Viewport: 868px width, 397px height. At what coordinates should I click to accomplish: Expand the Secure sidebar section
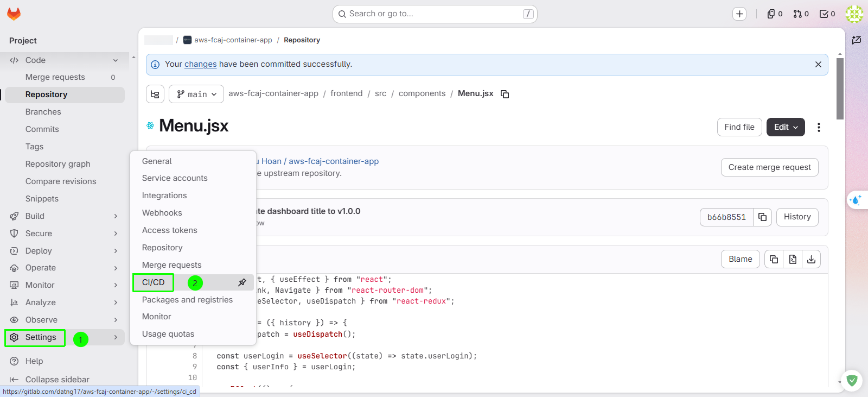65,234
